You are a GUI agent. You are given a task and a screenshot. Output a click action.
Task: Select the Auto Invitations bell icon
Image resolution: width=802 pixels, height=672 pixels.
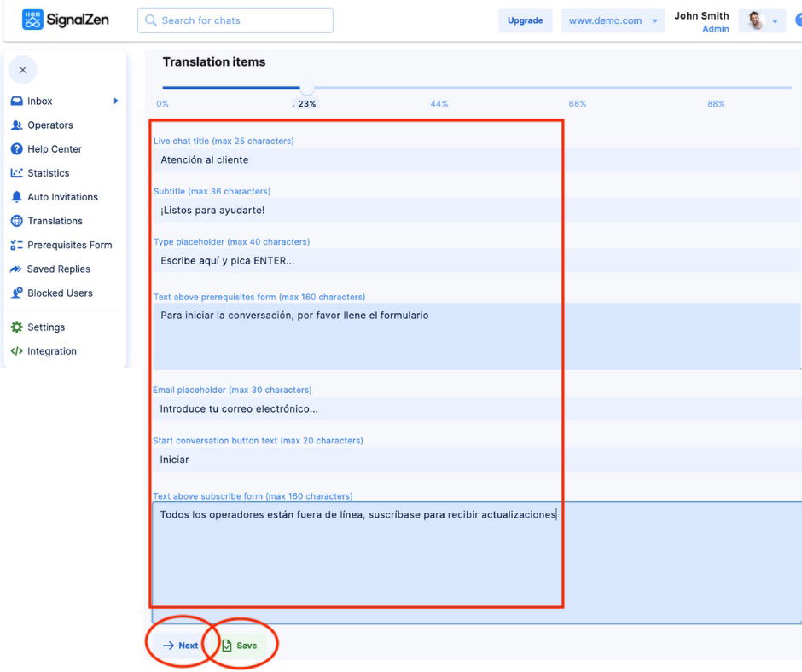pos(16,197)
